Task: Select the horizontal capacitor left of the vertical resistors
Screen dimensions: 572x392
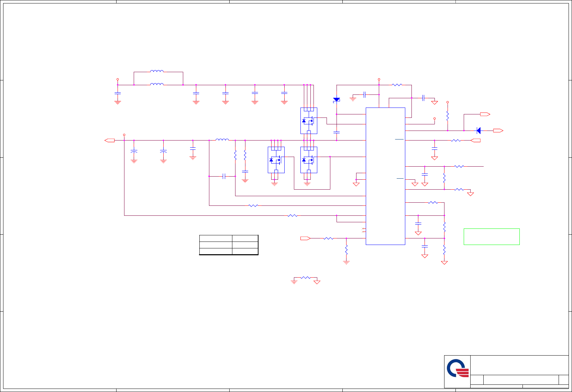Action: pos(224,176)
